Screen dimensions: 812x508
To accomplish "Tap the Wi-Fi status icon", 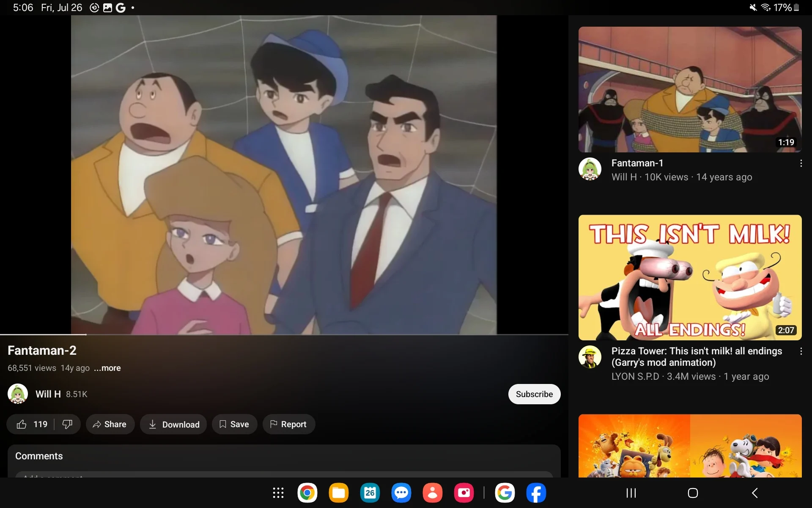I will pos(766,8).
